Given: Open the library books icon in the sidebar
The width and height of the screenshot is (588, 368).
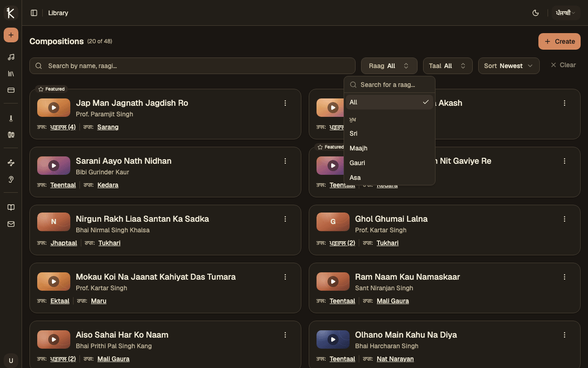Looking at the screenshot, I should coord(11,74).
